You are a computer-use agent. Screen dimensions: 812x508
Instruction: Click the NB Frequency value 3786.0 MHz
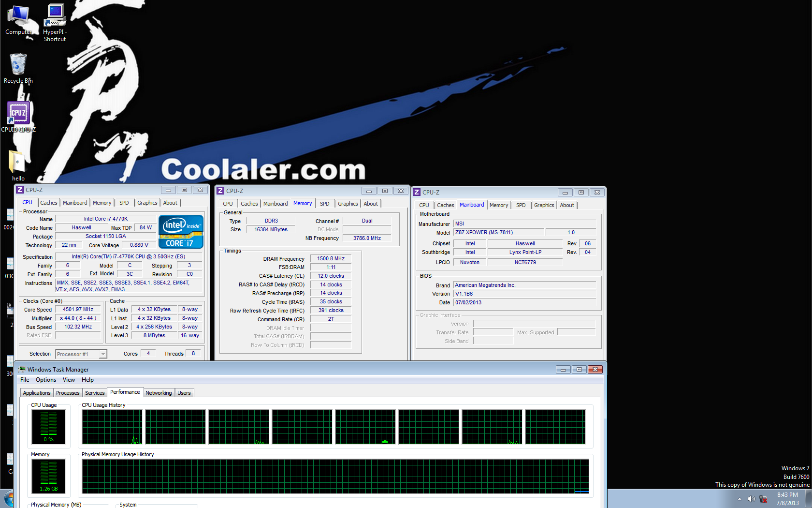click(367, 238)
